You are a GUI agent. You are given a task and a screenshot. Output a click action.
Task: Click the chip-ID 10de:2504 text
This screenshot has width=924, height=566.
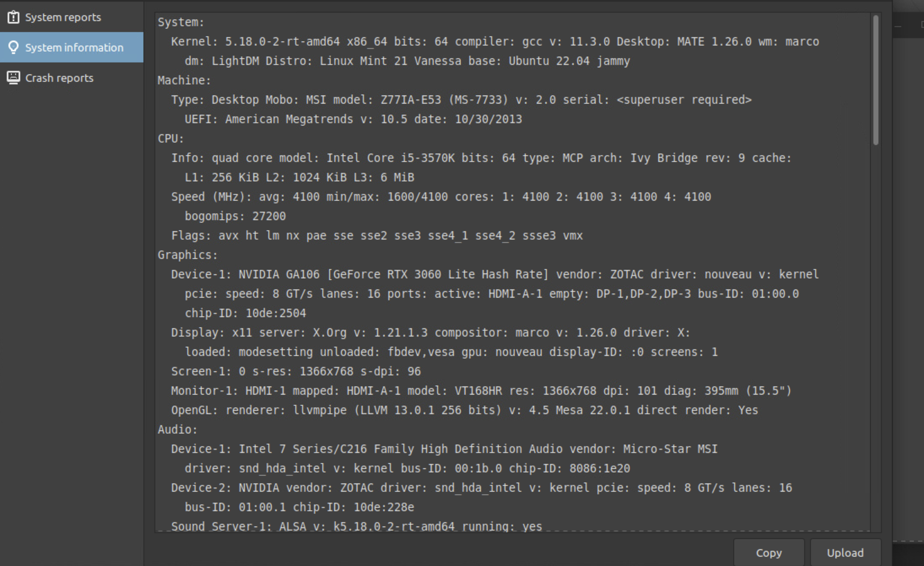click(245, 313)
